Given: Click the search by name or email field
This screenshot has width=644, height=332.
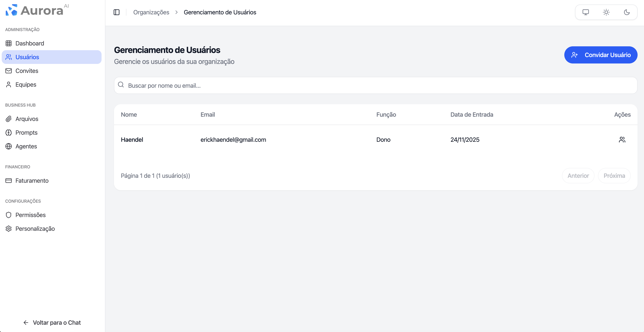Looking at the screenshot, I should click(300, 85).
